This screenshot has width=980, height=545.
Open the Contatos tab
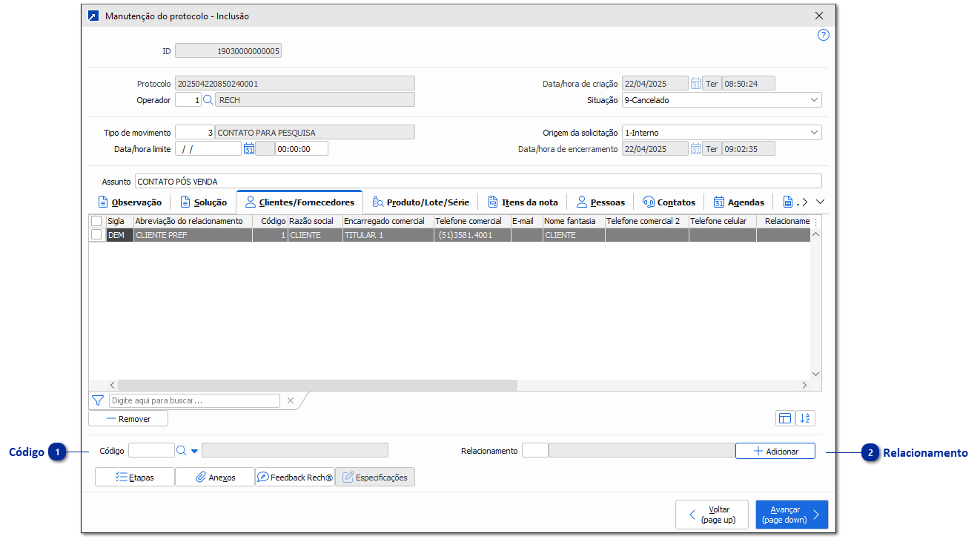pos(669,202)
